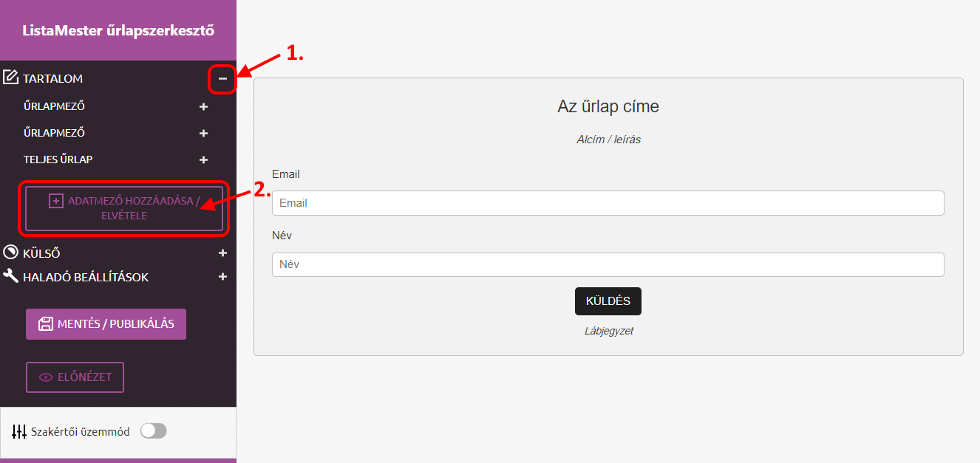Click into the Email input field
The width and height of the screenshot is (980, 463).
click(x=608, y=203)
